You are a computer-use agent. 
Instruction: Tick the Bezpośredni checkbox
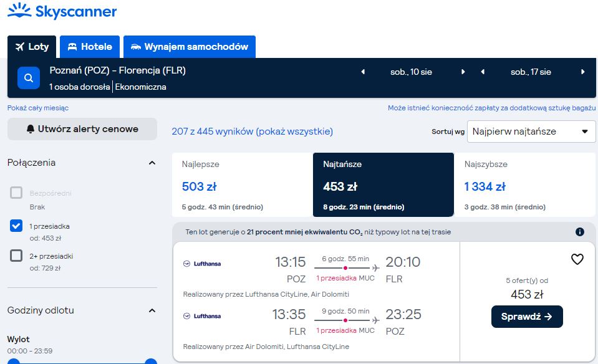[x=16, y=193]
